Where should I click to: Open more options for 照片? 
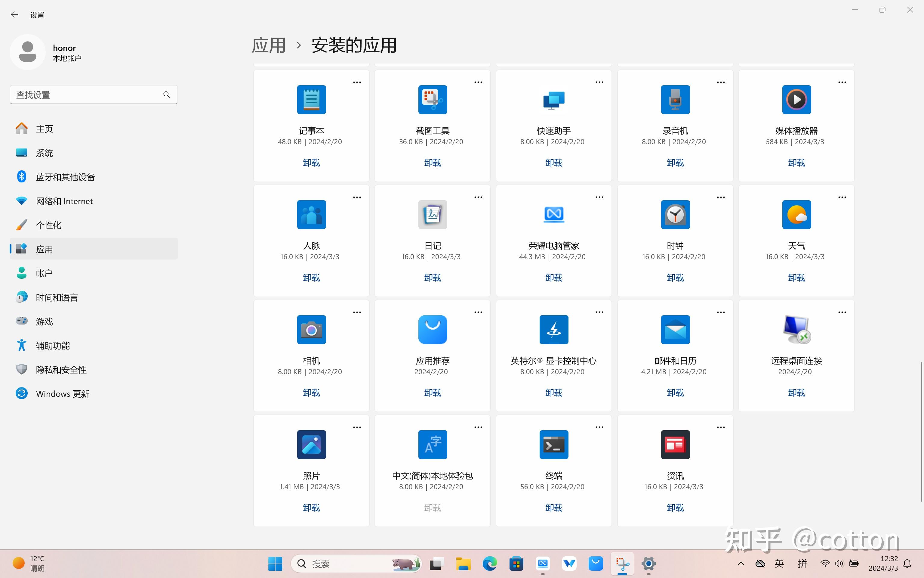(x=357, y=427)
